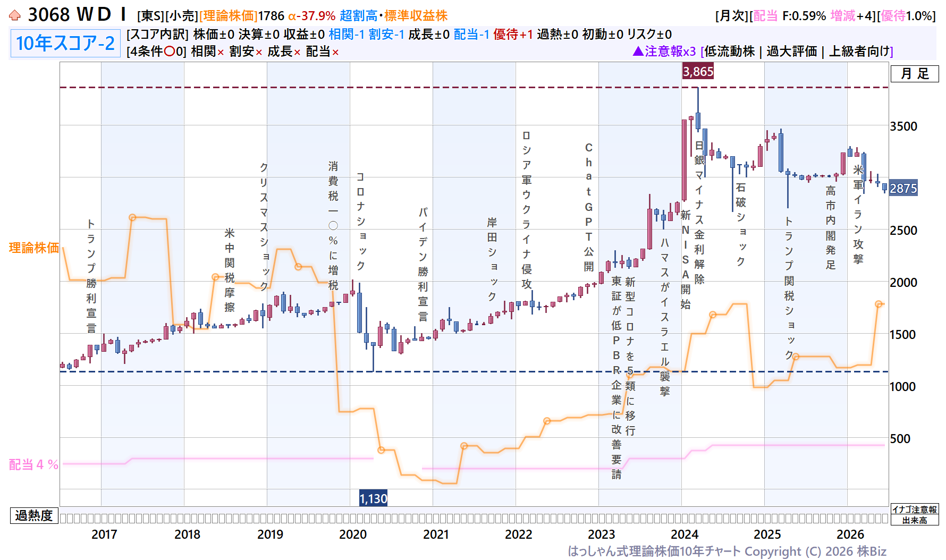This screenshot has width=946, height=560.
Task: Click the 岸田ショック event annotation
Action: (492, 259)
